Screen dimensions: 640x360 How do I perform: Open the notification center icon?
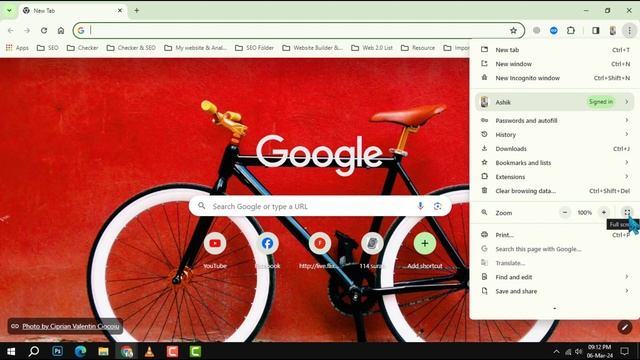(x=624, y=351)
